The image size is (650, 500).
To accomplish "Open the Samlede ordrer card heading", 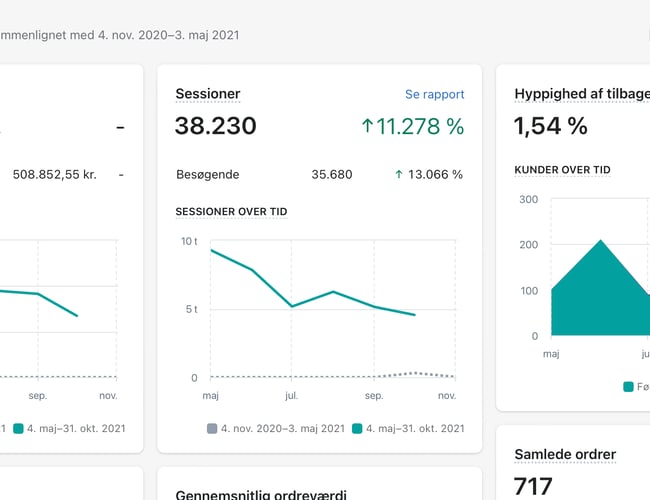I will (x=565, y=454).
